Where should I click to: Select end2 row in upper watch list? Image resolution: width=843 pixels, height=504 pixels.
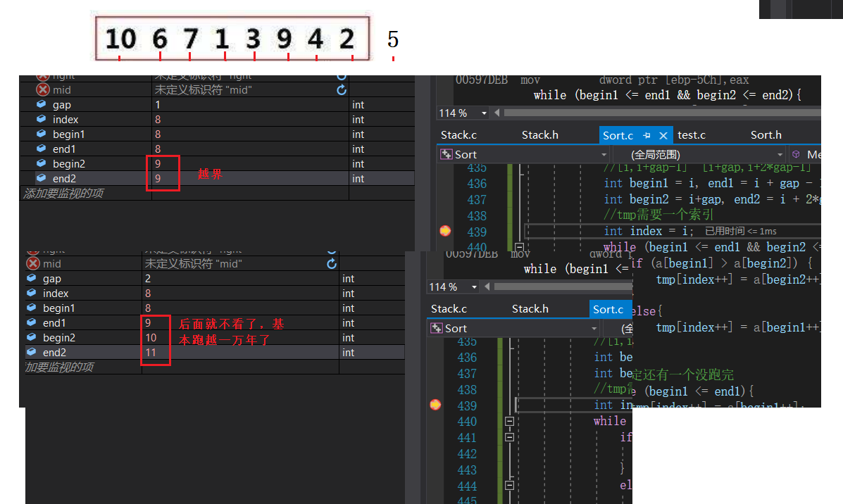pos(217,178)
